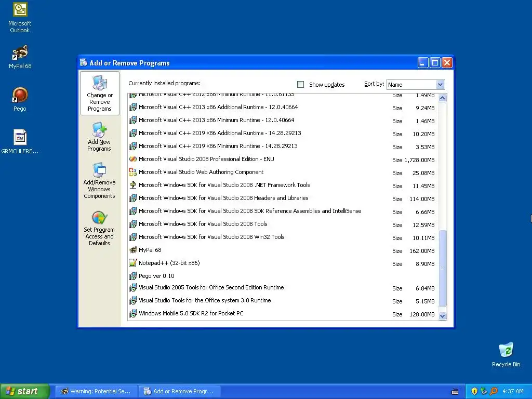Click the Safely Remove Hardware tray icon

tap(484, 391)
